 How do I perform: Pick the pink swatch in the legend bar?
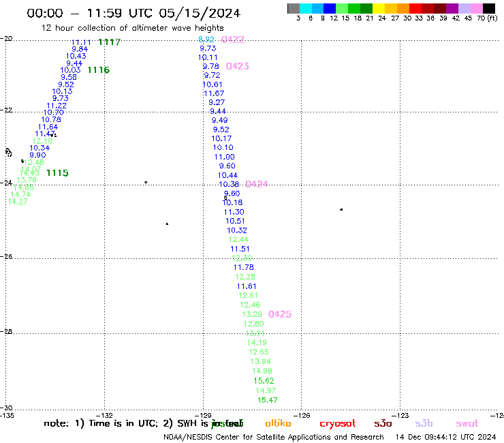coord(477,8)
